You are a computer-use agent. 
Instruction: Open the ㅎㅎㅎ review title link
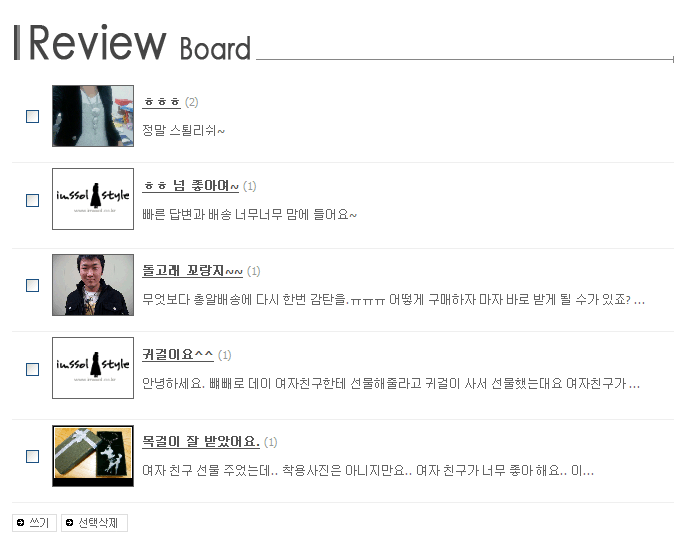point(161,102)
